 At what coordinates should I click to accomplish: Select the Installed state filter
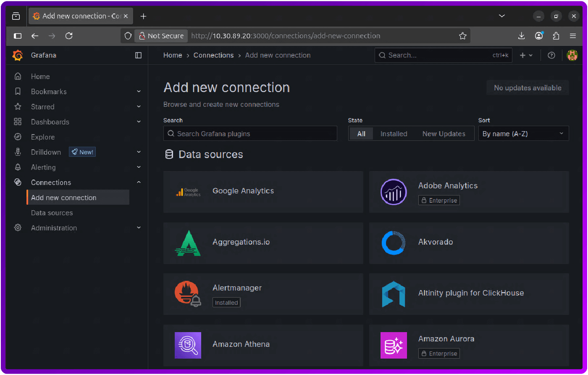click(x=394, y=133)
